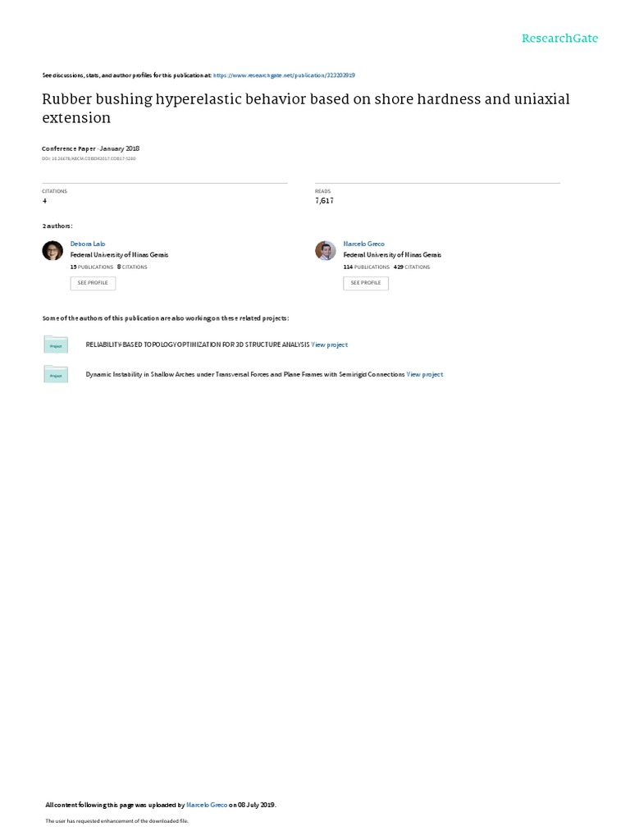The image size is (630, 840).
Task: Open Marcelo Greco's author name link
Action: click(x=363, y=244)
